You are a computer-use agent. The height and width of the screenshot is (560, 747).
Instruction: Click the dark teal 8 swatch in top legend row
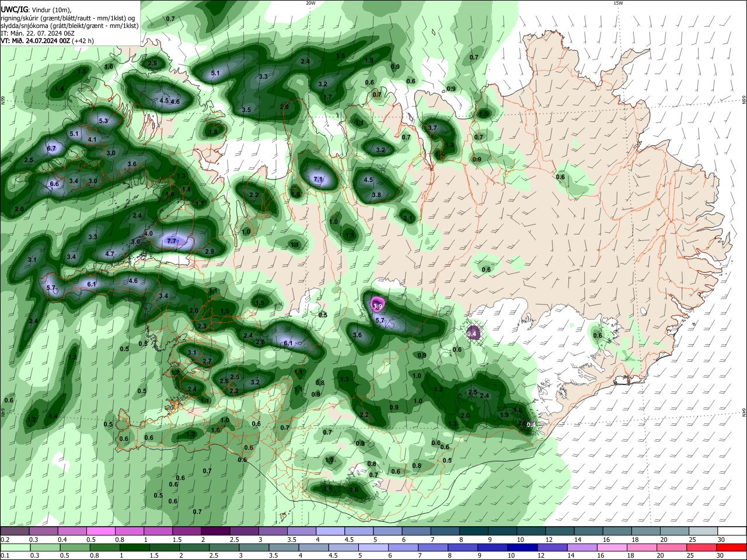[474, 531]
